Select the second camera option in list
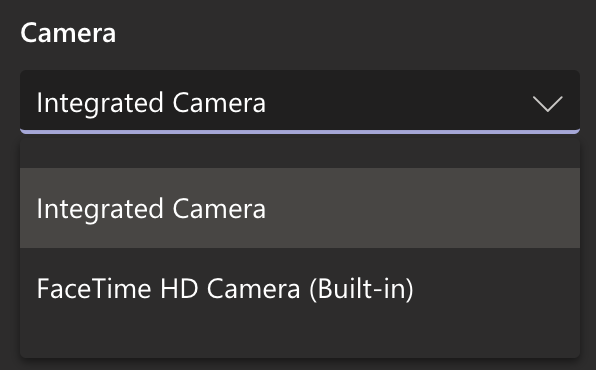Screen dimensions: 596x370 tap(300, 288)
